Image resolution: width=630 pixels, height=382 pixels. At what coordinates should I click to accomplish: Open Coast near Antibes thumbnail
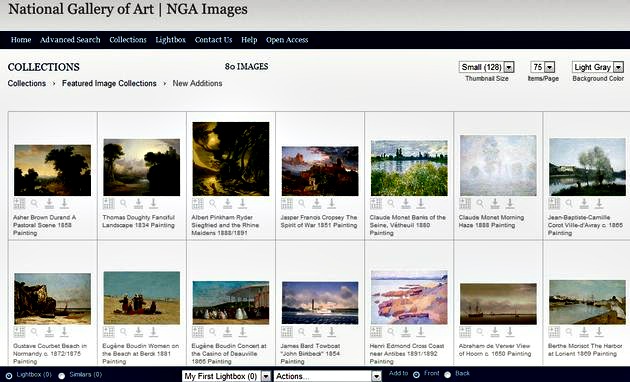pyautogui.click(x=409, y=297)
